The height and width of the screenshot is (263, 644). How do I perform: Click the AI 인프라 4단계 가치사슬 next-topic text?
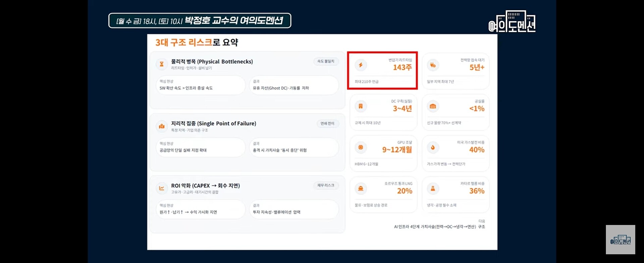click(439, 227)
